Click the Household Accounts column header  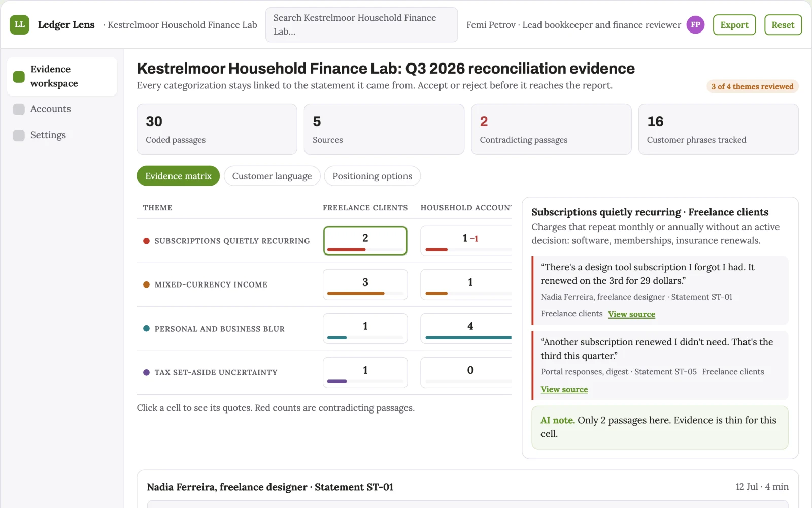(466, 208)
